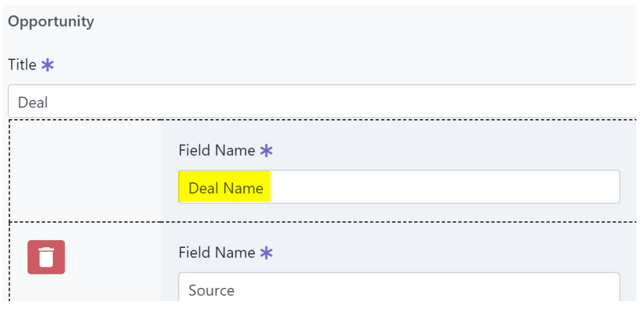
Task: Click the asterisk next to Title
Action: [47, 65]
